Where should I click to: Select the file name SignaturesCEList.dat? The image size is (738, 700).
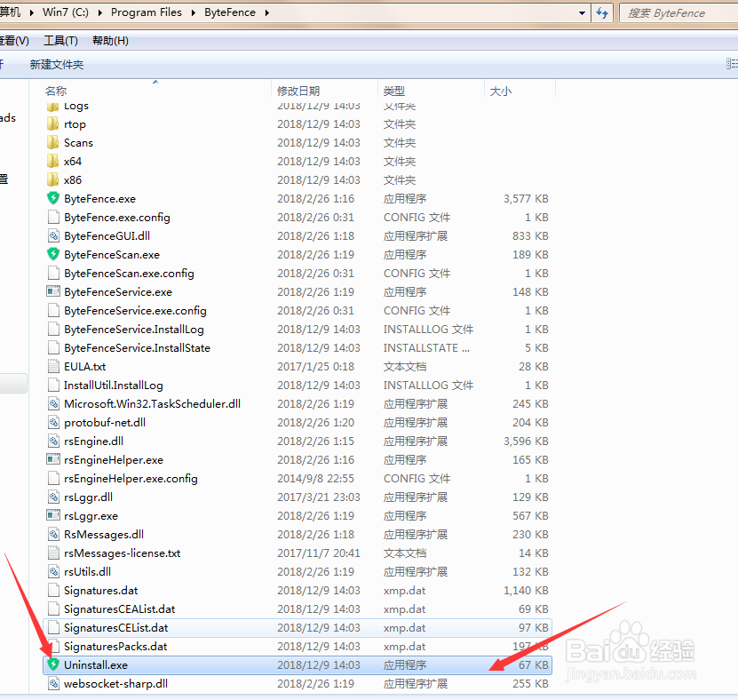115,627
